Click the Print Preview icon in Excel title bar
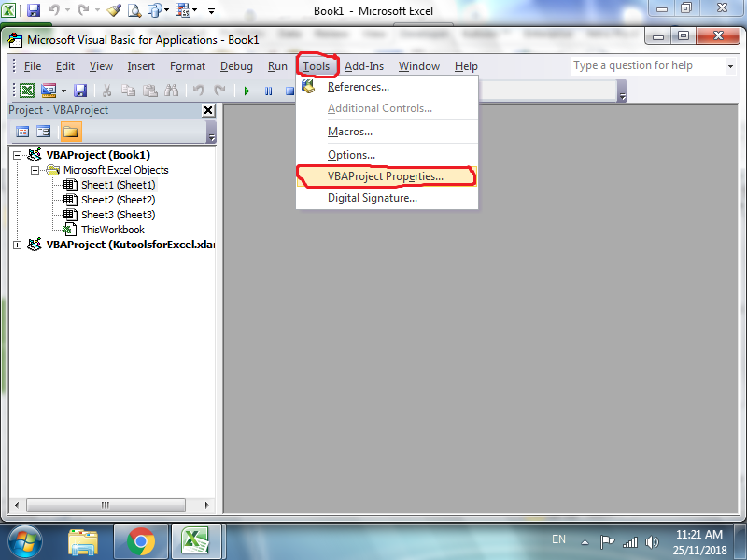The image size is (747, 560). [x=134, y=10]
